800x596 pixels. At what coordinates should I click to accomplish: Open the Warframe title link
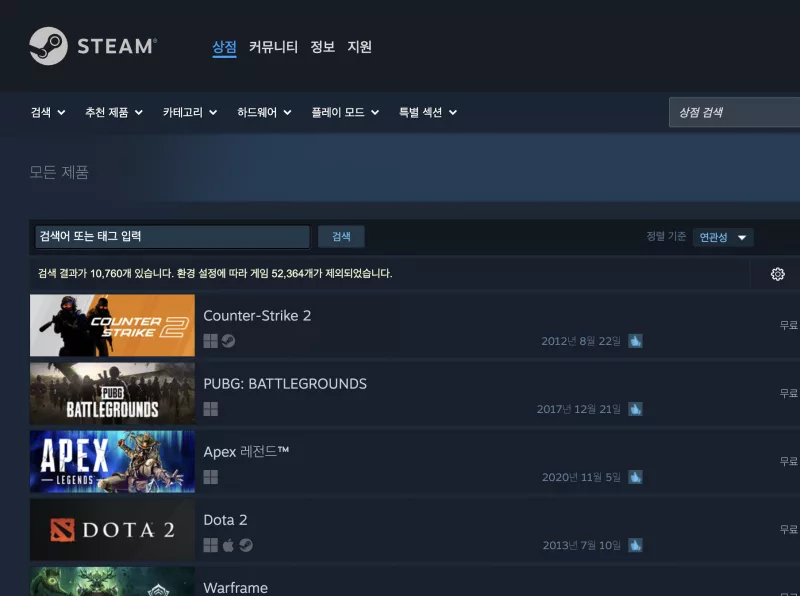coord(236,588)
